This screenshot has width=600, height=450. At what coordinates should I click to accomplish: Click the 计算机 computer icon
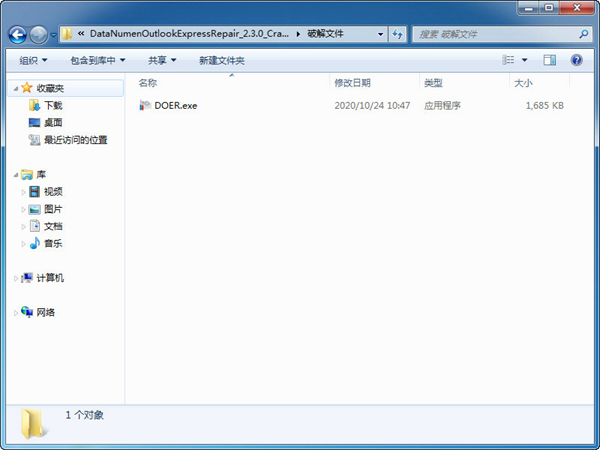coord(27,278)
